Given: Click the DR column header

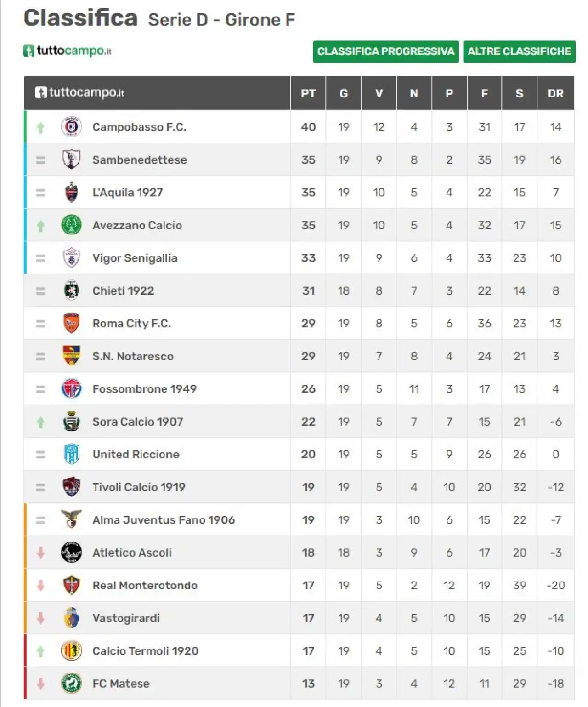Looking at the screenshot, I should (555, 93).
